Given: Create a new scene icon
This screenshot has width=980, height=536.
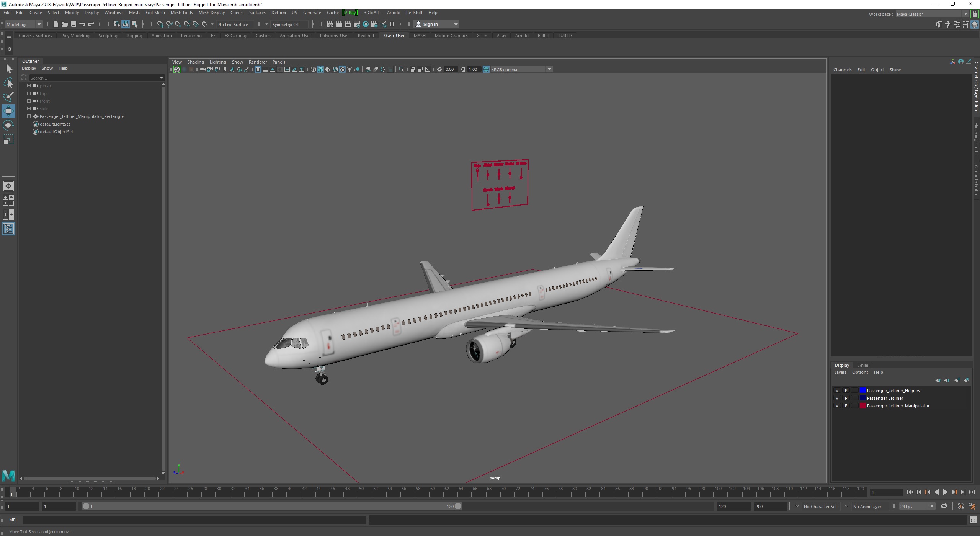Looking at the screenshot, I should [56, 24].
